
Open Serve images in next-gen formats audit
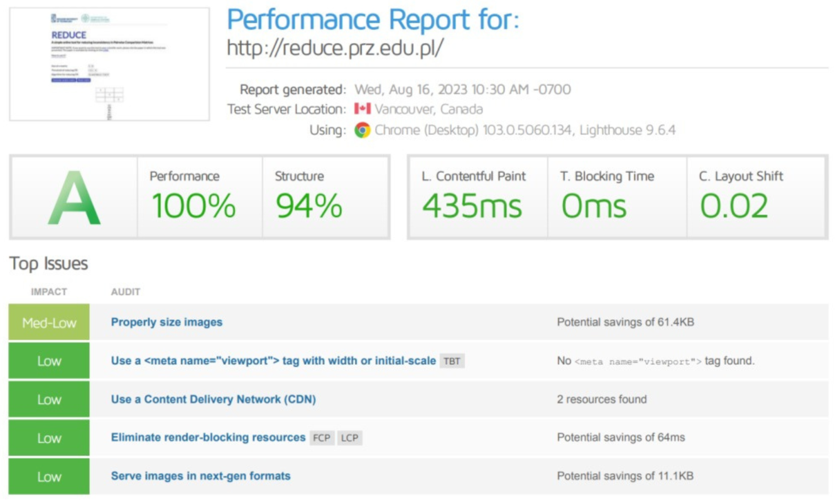(201, 476)
